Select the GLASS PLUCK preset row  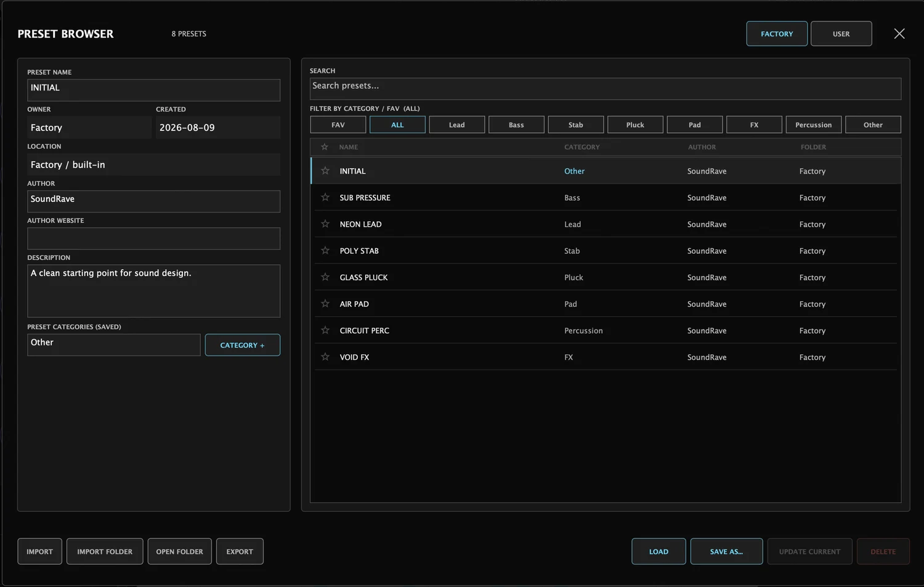coord(606,277)
